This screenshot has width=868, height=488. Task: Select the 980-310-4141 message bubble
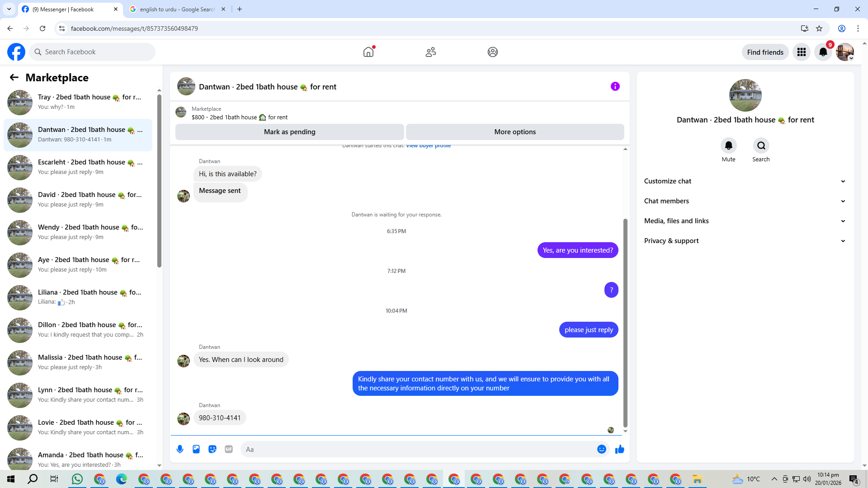tap(220, 418)
